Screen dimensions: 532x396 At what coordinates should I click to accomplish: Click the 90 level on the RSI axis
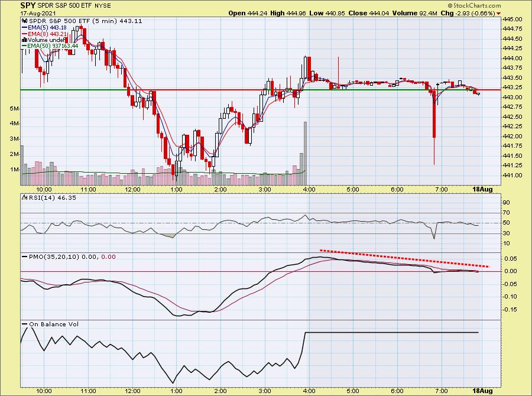coord(507,203)
